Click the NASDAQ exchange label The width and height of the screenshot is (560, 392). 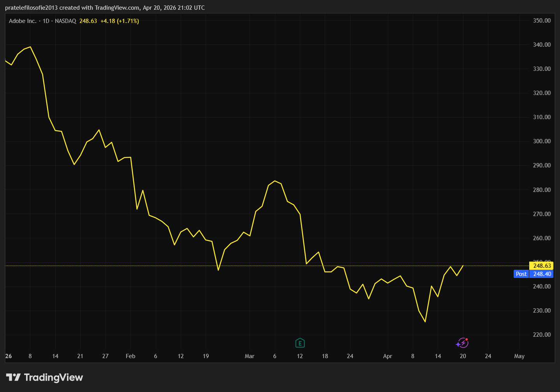click(65, 21)
